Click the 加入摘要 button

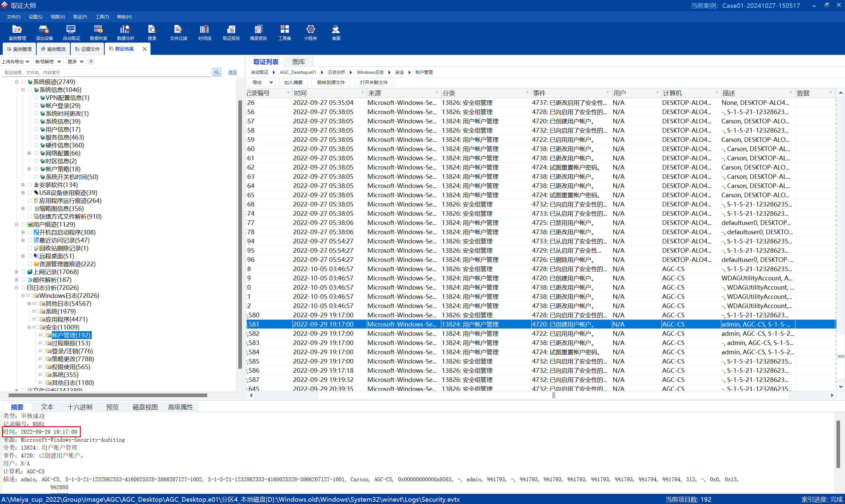click(x=293, y=82)
